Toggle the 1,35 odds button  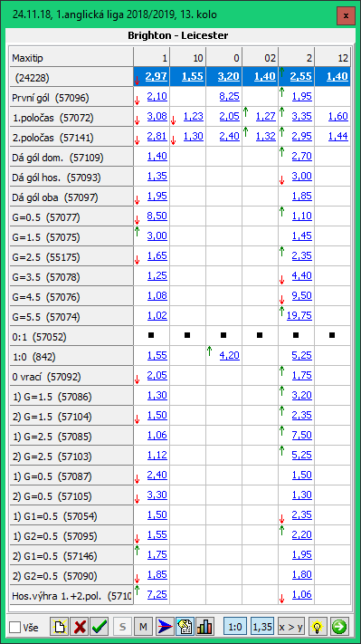click(x=262, y=627)
